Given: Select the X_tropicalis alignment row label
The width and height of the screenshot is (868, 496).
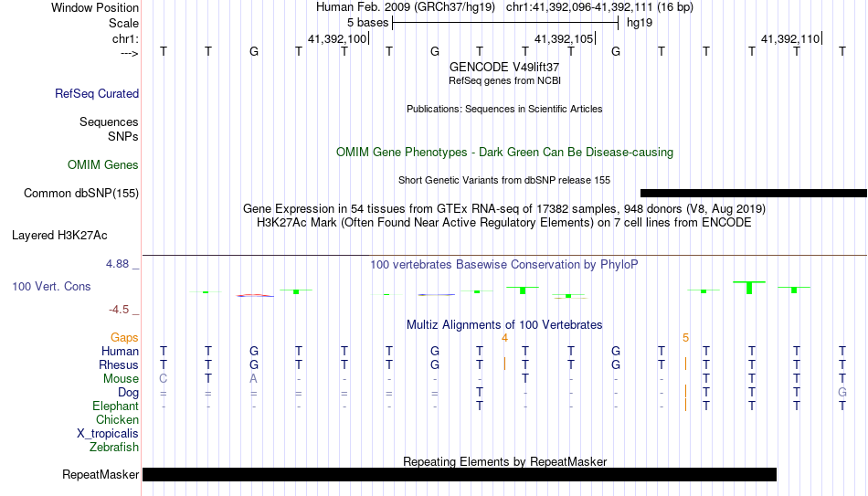Looking at the screenshot, I should (x=108, y=434).
